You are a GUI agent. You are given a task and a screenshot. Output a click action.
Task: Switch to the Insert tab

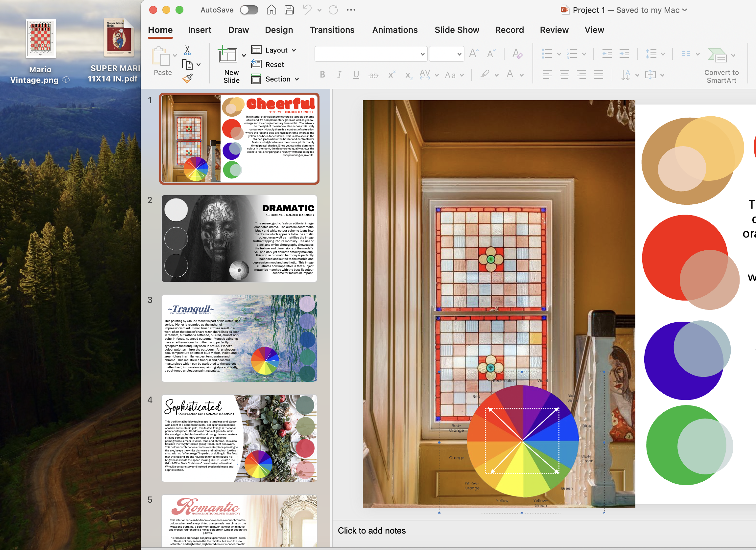(x=200, y=30)
